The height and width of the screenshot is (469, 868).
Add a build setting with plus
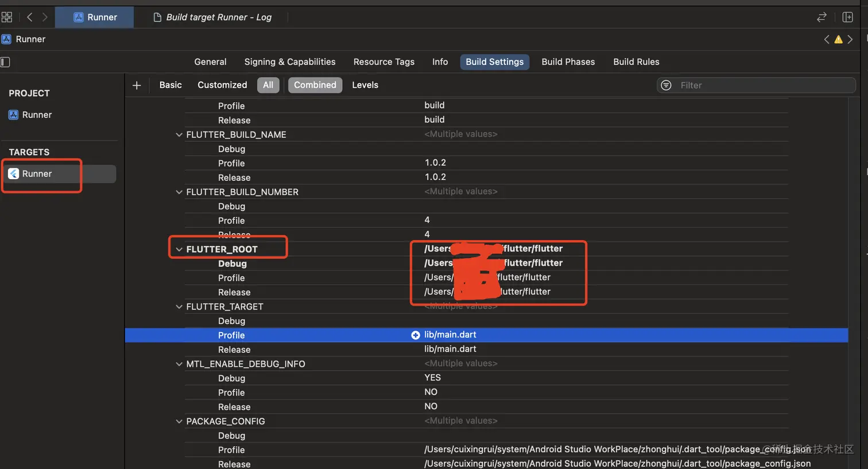[137, 85]
